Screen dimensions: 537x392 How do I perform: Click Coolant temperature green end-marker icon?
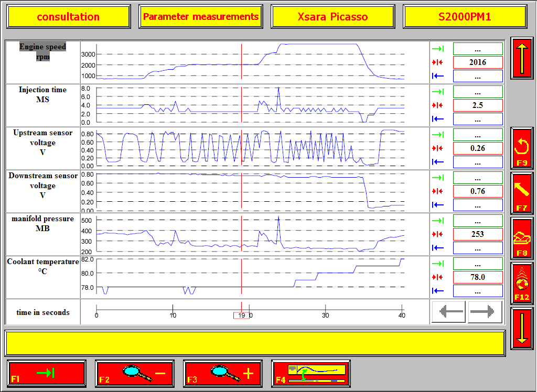438,264
